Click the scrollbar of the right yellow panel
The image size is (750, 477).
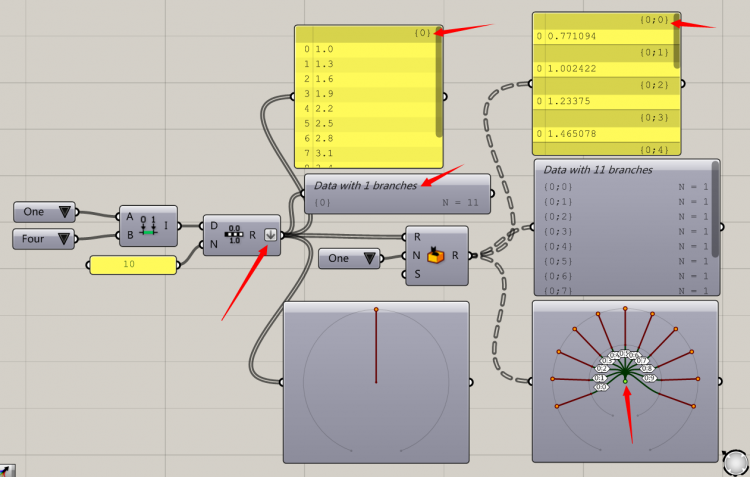tap(677, 41)
